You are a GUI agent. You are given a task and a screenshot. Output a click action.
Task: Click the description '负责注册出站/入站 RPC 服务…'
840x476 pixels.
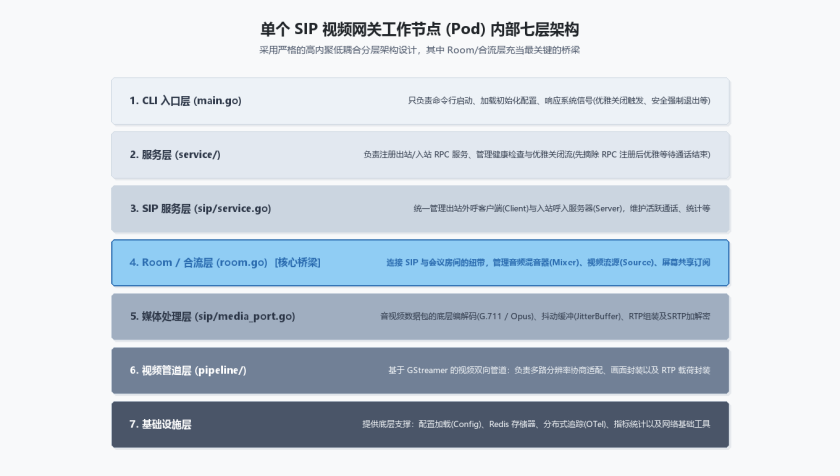537,155
